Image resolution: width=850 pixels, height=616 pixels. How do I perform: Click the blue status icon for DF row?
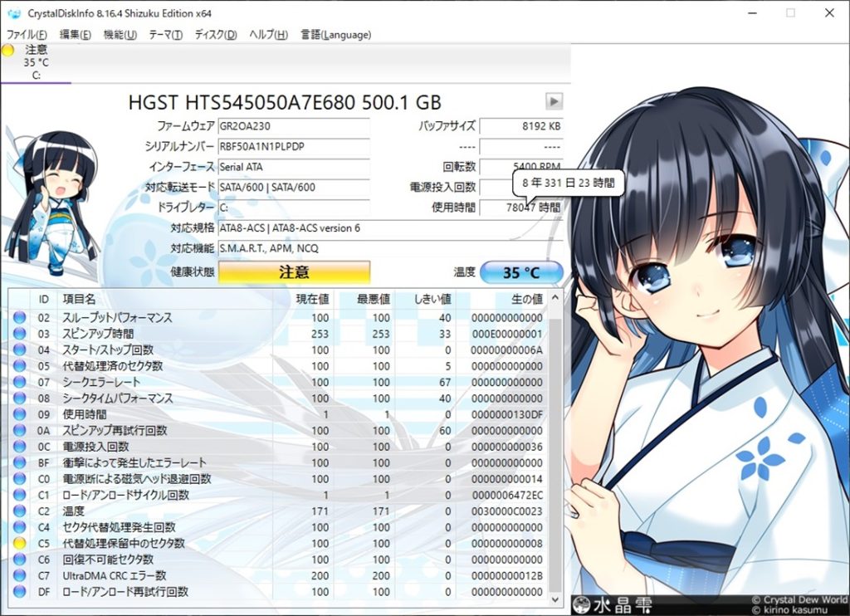(20, 592)
